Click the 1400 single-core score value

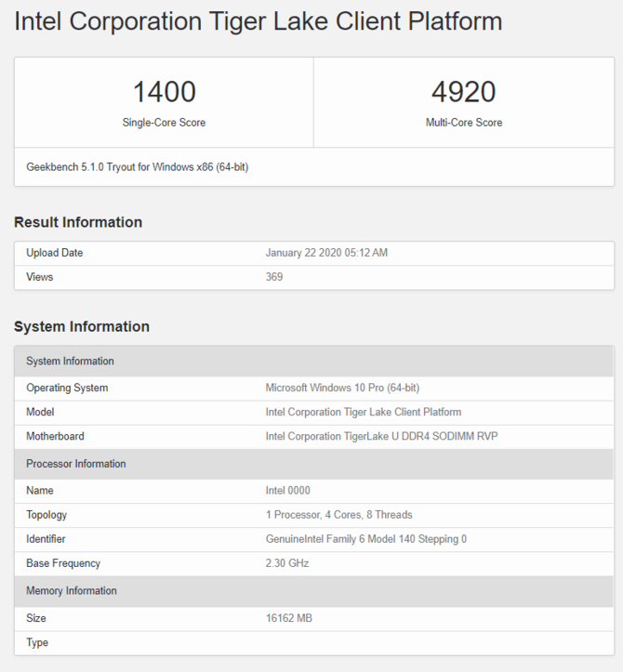164,92
